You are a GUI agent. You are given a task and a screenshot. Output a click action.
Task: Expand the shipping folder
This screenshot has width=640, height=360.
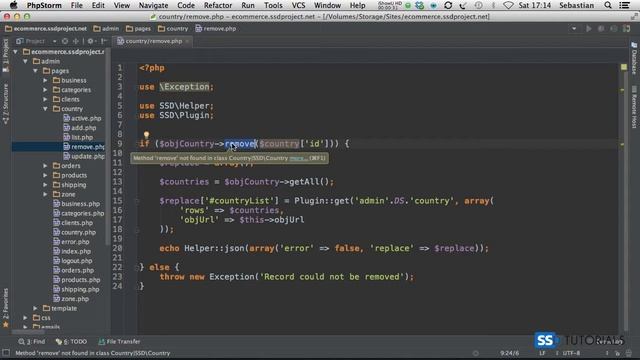point(45,185)
